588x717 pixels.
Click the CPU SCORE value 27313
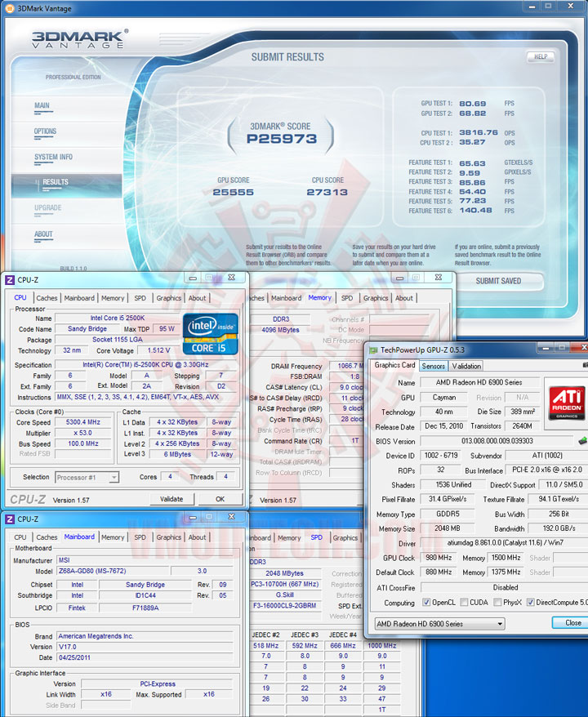(x=327, y=193)
